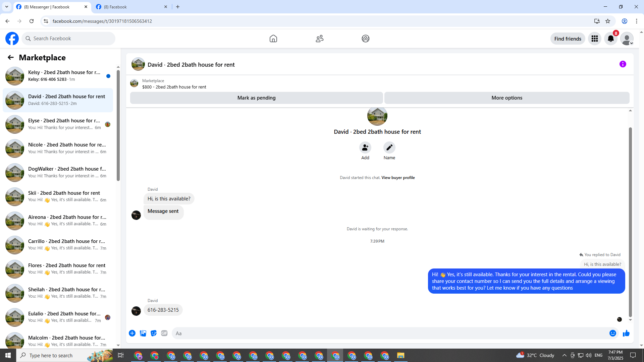The height and width of the screenshot is (362, 644).
Task: Open the Facebook menu grid icon
Action: pyautogui.click(x=594, y=39)
